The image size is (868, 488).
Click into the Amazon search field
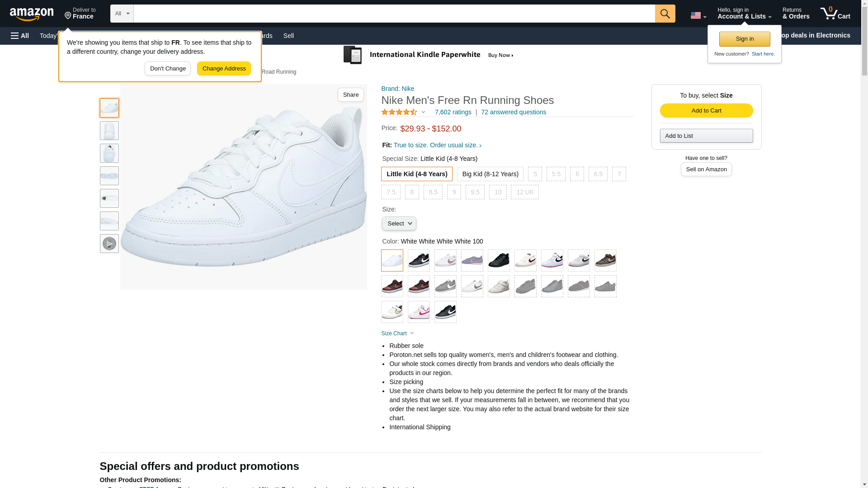click(x=394, y=14)
